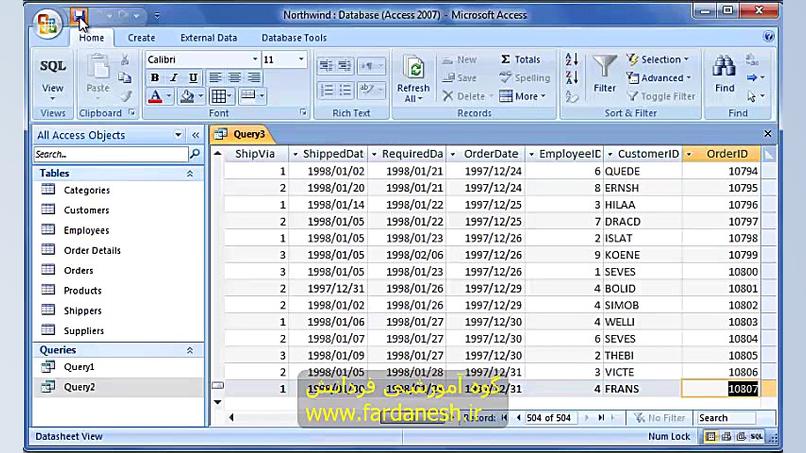
Task: Go to the last record
Action: 601,418
